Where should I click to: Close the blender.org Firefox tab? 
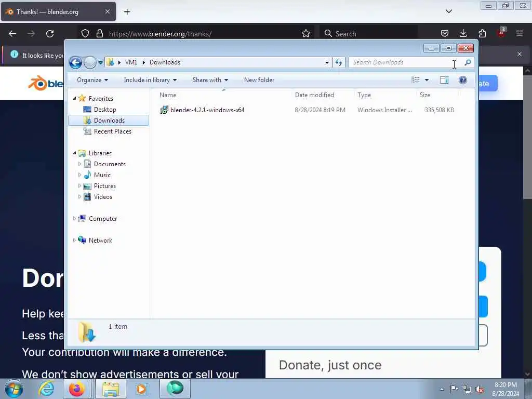point(107,12)
